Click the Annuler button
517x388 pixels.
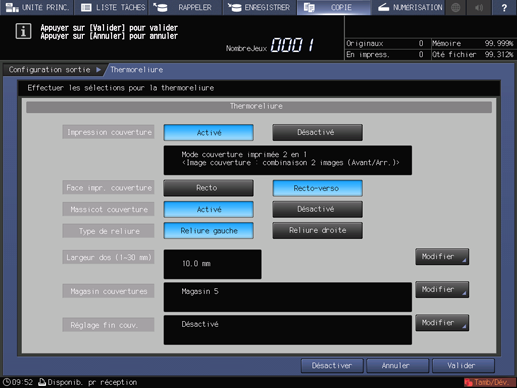click(x=397, y=366)
